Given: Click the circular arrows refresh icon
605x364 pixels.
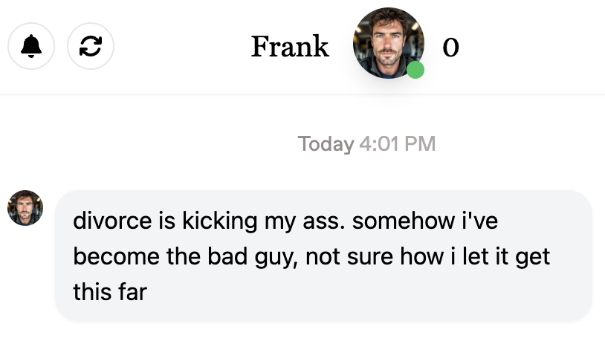Looking at the screenshot, I should (x=91, y=46).
